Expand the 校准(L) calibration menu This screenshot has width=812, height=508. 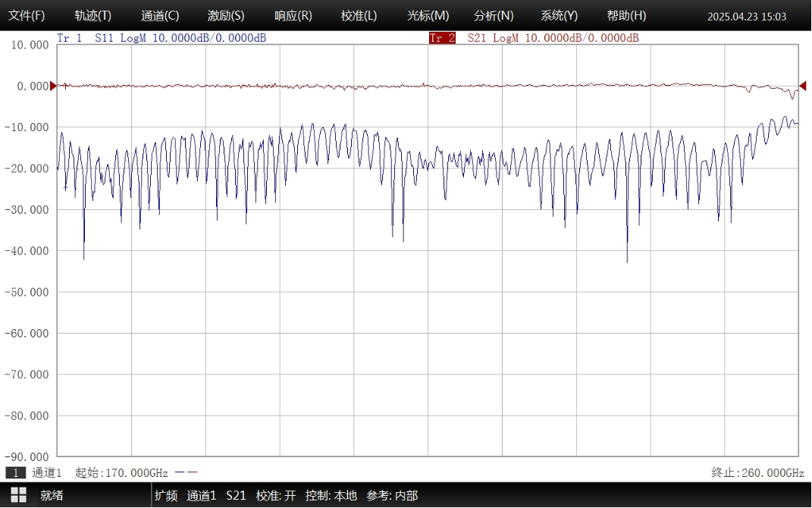coord(359,16)
